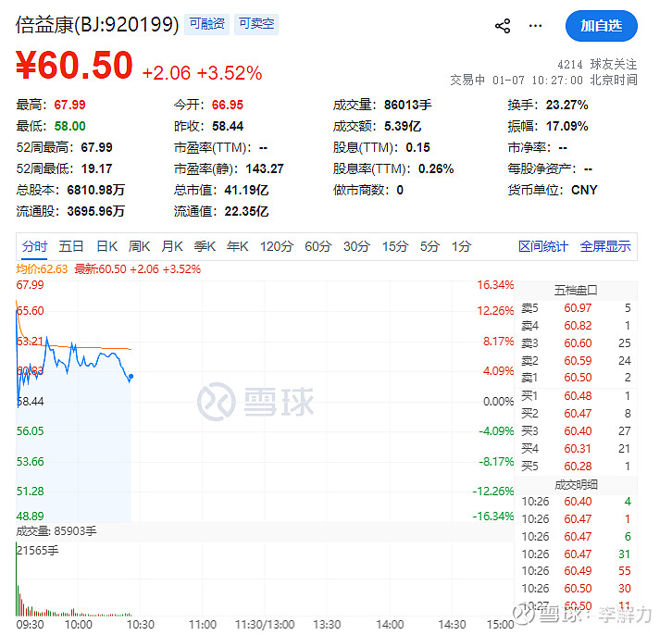Screen dimensions: 672x635
Task: Click the latest-price dot on the intraday chart
Action: [x=131, y=376]
